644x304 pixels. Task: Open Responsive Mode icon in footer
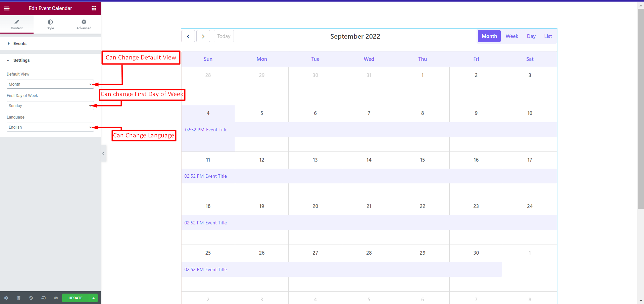click(x=43, y=298)
